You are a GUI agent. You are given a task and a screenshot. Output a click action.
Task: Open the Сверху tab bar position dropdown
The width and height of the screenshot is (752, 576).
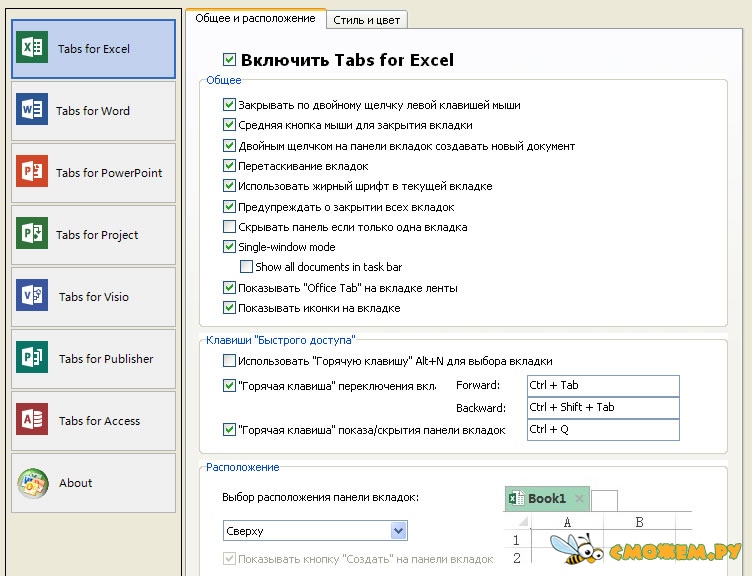315,530
